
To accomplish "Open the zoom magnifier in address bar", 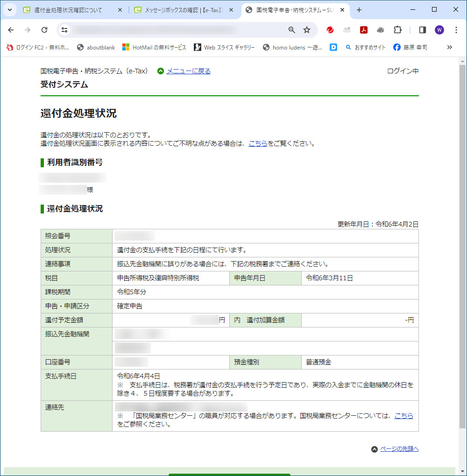I will point(292,30).
